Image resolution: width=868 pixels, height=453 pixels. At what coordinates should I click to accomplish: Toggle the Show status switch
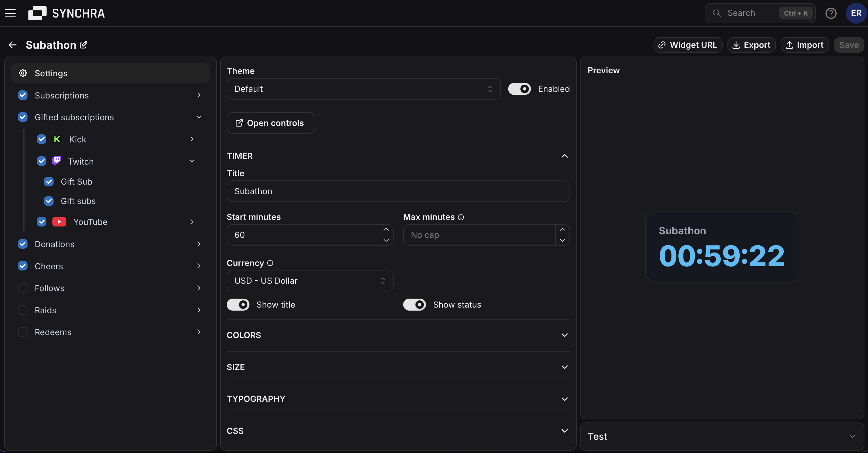[415, 305]
